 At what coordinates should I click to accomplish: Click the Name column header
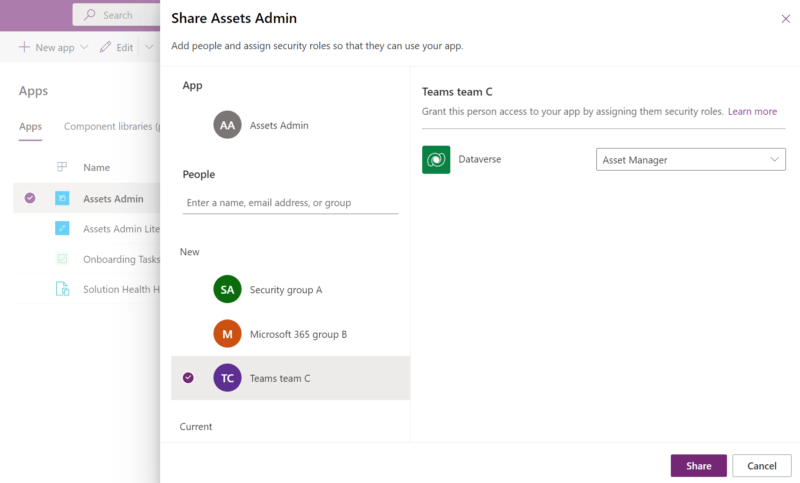click(96, 167)
